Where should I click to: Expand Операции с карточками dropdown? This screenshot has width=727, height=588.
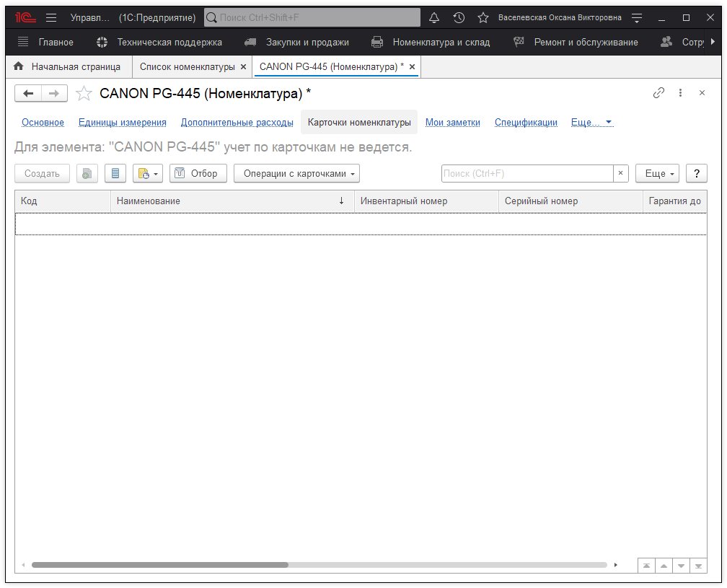pos(296,173)
